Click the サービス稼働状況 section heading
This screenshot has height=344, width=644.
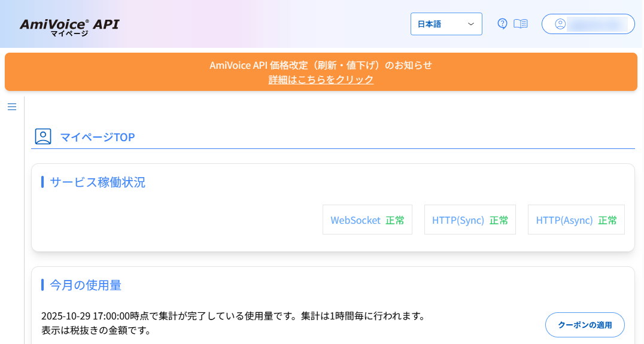98,182
